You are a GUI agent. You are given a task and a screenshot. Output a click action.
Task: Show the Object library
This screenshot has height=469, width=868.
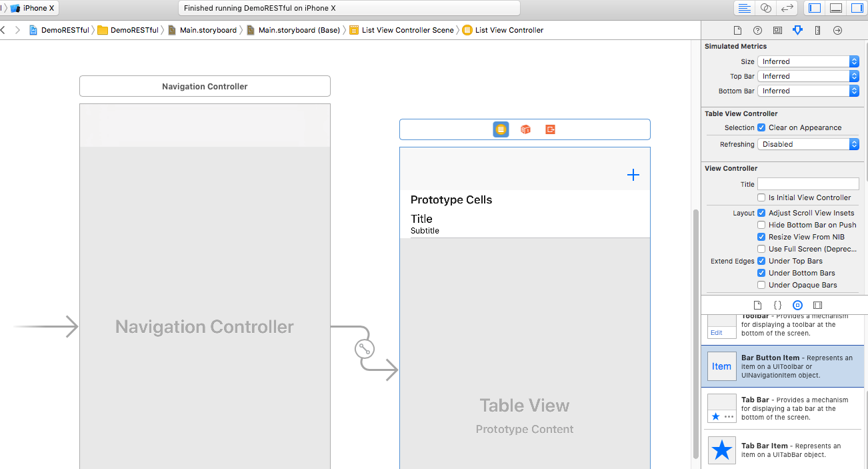797,305
